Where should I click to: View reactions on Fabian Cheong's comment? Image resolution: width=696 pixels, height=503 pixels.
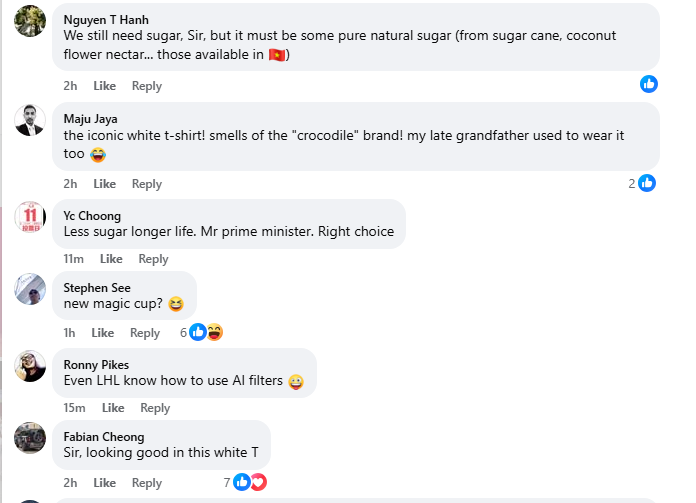[x=249, y=482]
